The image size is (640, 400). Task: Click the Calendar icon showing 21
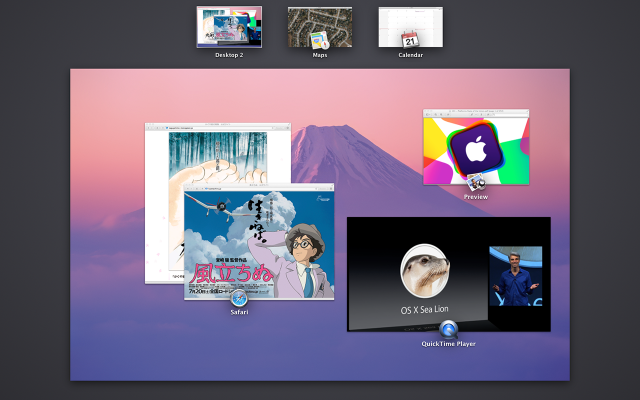tap(410, 40)
